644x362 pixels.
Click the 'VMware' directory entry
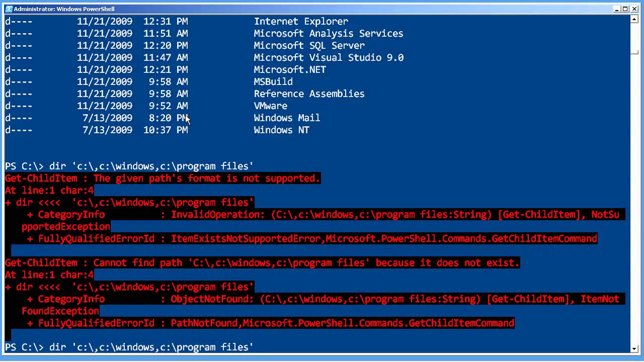tap(270, 106)
